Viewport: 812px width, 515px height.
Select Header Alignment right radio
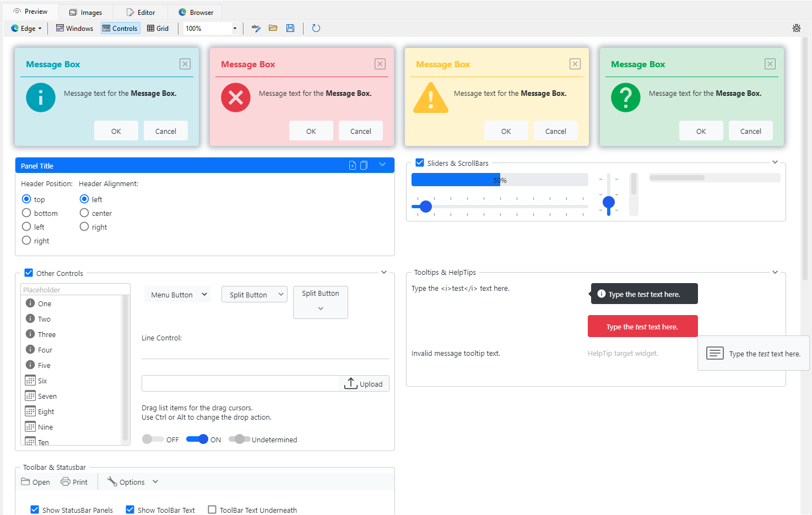(84, 226)
